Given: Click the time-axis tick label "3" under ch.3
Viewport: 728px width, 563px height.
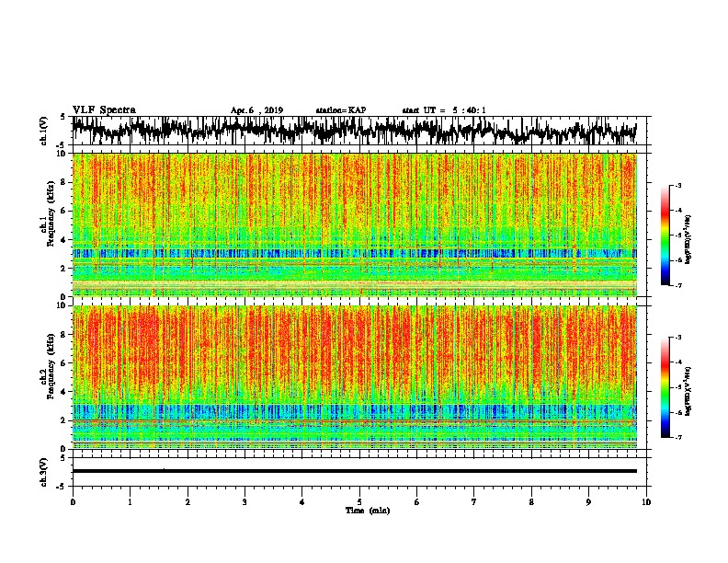Looking at the screenshot, I should (245, 502).
